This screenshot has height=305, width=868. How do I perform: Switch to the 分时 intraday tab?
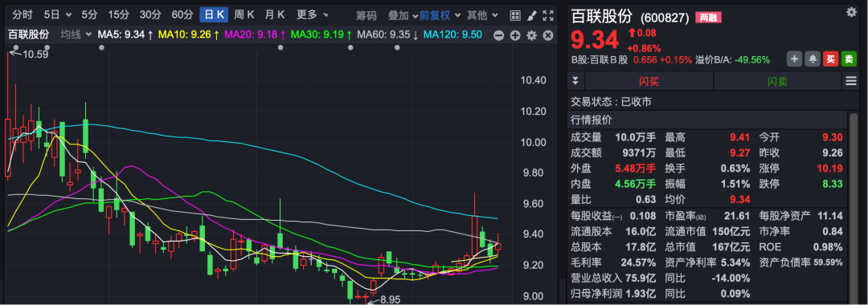23,15
